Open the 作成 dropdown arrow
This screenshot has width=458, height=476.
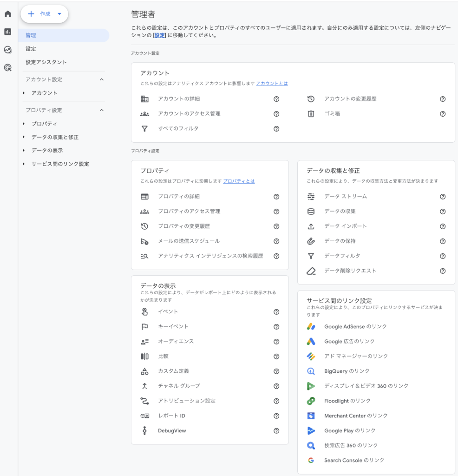point(59,14)
